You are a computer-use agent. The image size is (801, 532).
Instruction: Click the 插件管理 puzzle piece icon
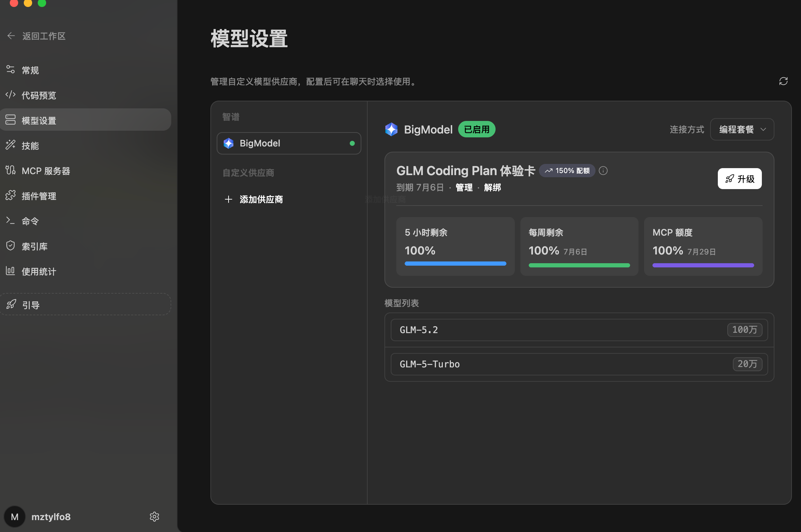(x=10, y=195)
